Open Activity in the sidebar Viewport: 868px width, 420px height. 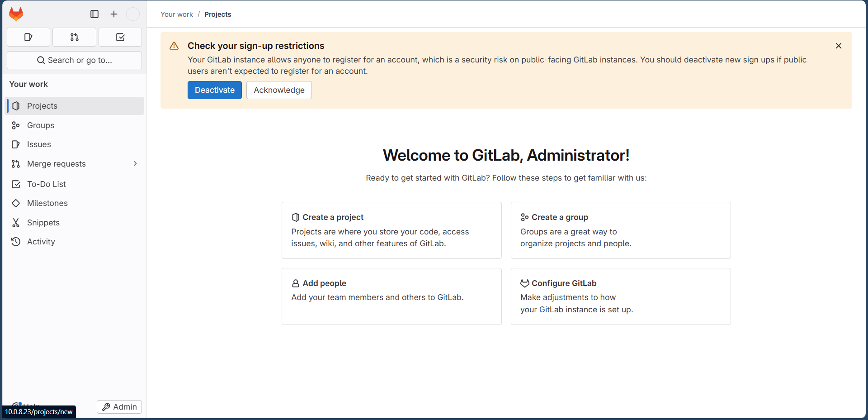pos(75,242)
